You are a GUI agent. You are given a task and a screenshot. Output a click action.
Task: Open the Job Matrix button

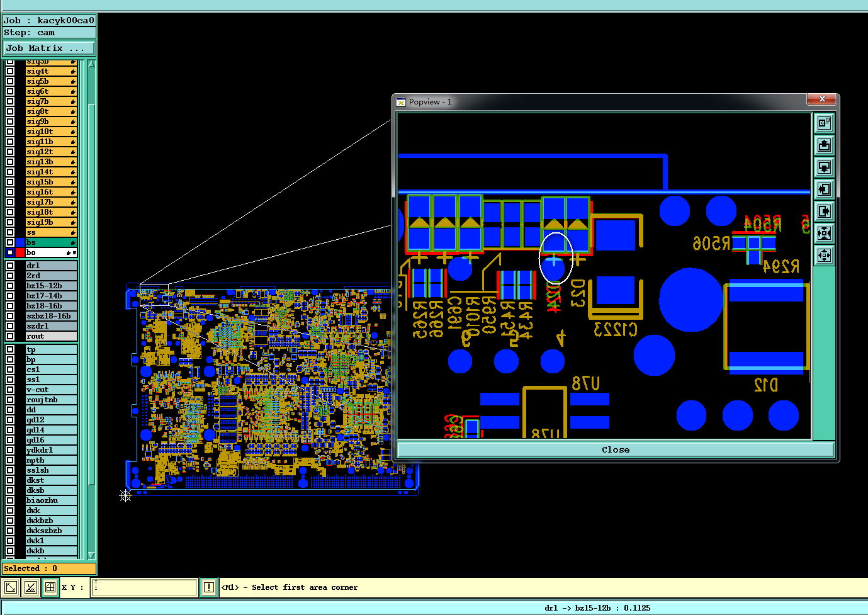(49, 48)
